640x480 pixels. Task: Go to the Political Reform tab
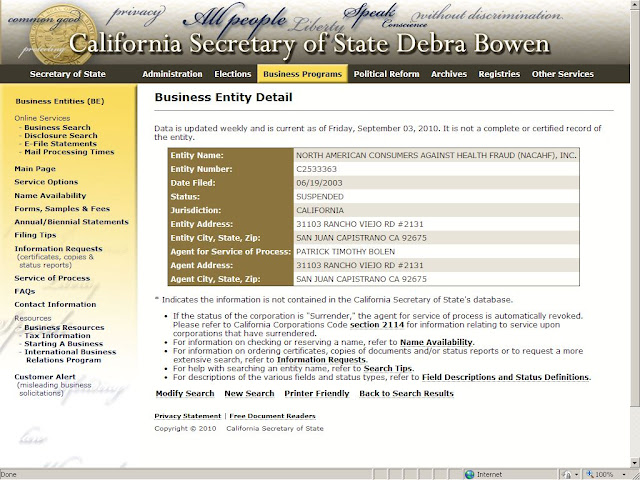386,74
